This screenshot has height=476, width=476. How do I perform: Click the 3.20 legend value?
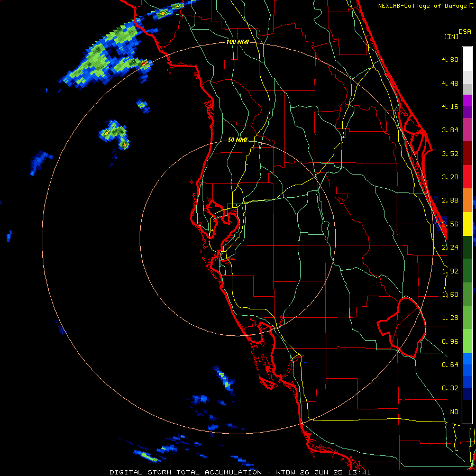click(x=450, y=177)
